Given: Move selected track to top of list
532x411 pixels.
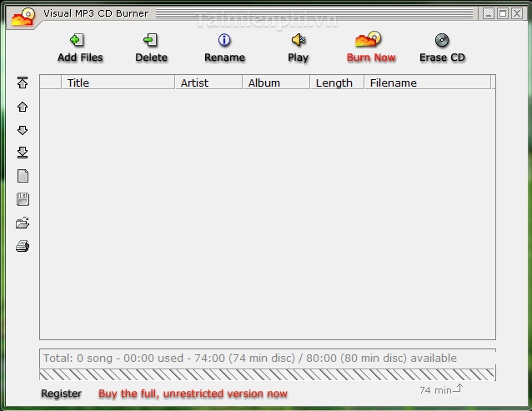Looking at the screenshot, I should click(23, 83).
